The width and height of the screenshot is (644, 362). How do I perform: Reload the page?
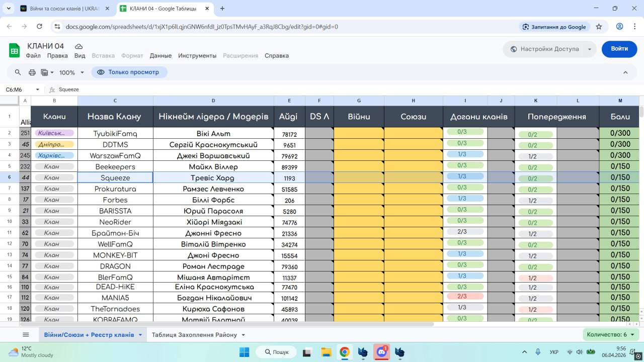(40, 27)
